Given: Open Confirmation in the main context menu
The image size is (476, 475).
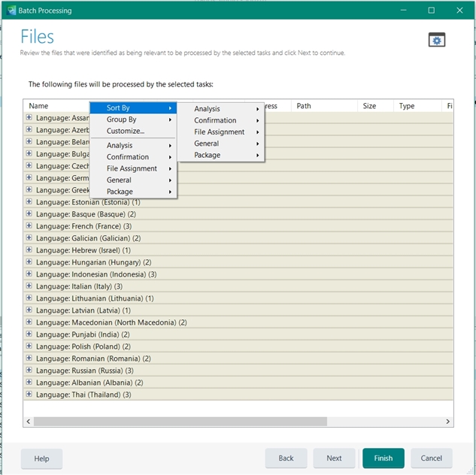Looking at the screenshot, I should [x=133, y=157].
